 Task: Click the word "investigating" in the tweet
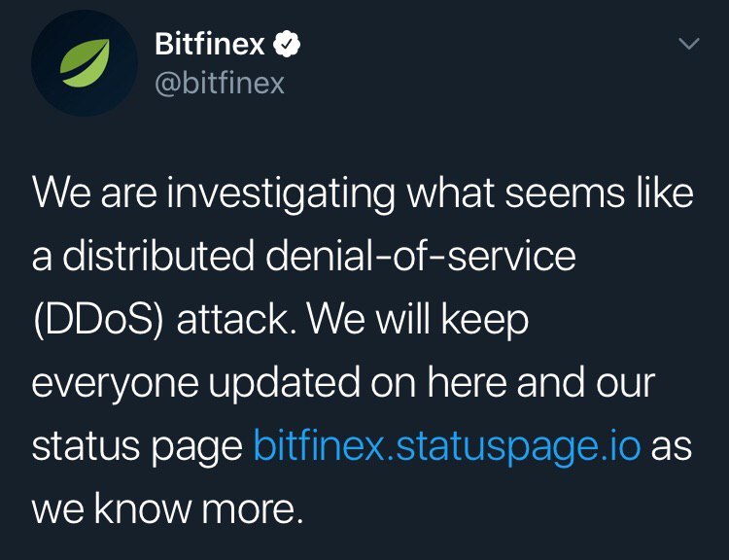283,194
